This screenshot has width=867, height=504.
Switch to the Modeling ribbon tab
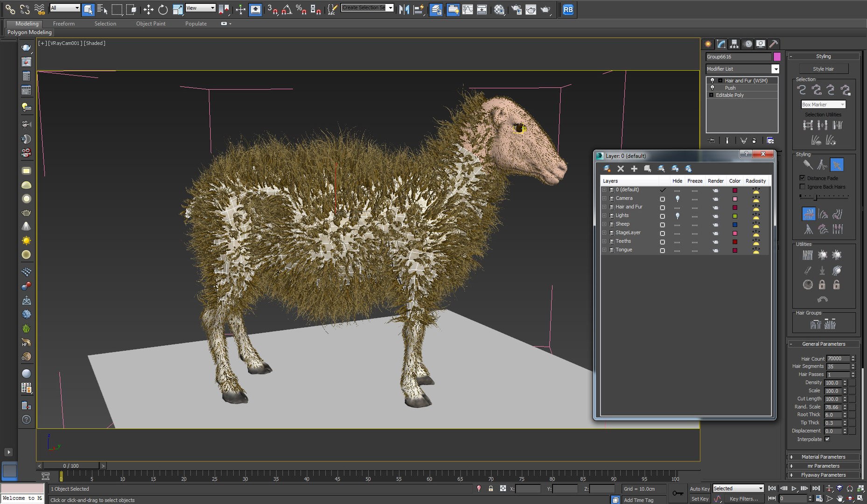pos(27,23)
